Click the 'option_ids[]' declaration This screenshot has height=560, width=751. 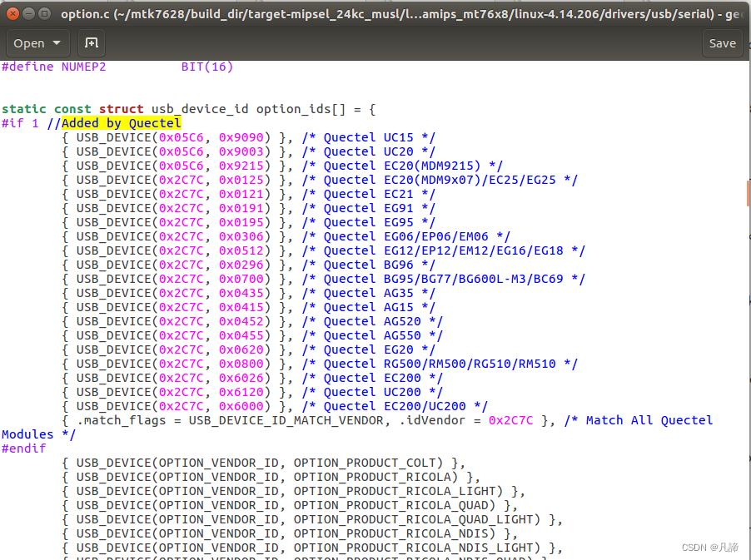coord(301,109)
